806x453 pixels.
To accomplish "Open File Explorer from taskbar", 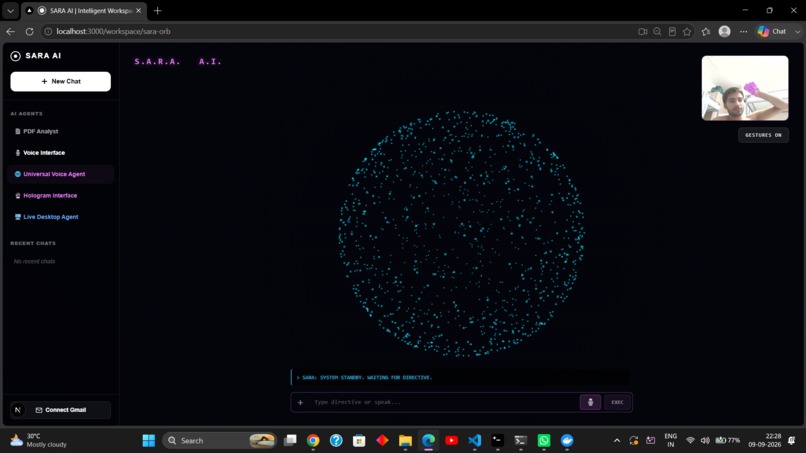I will (406, 441).
